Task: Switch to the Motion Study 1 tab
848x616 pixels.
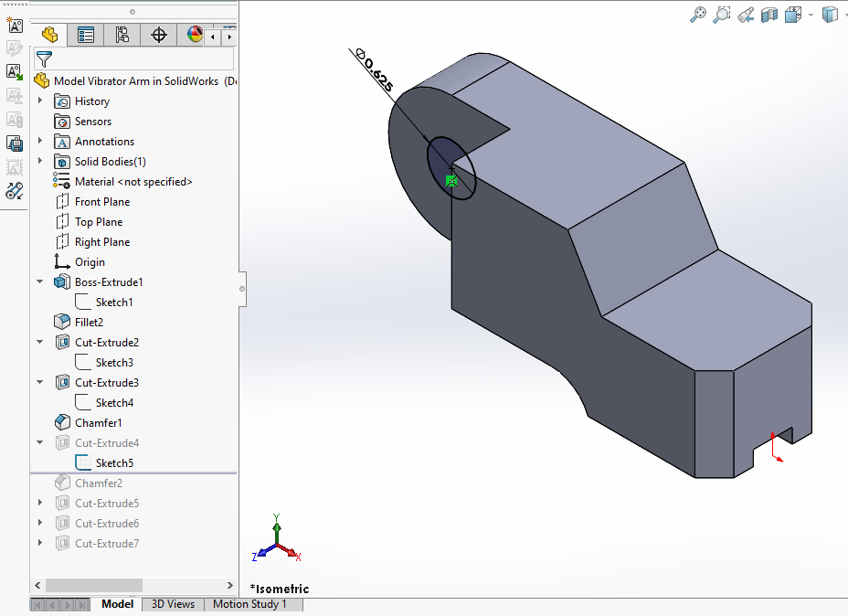Action: [x=249, y=604]
